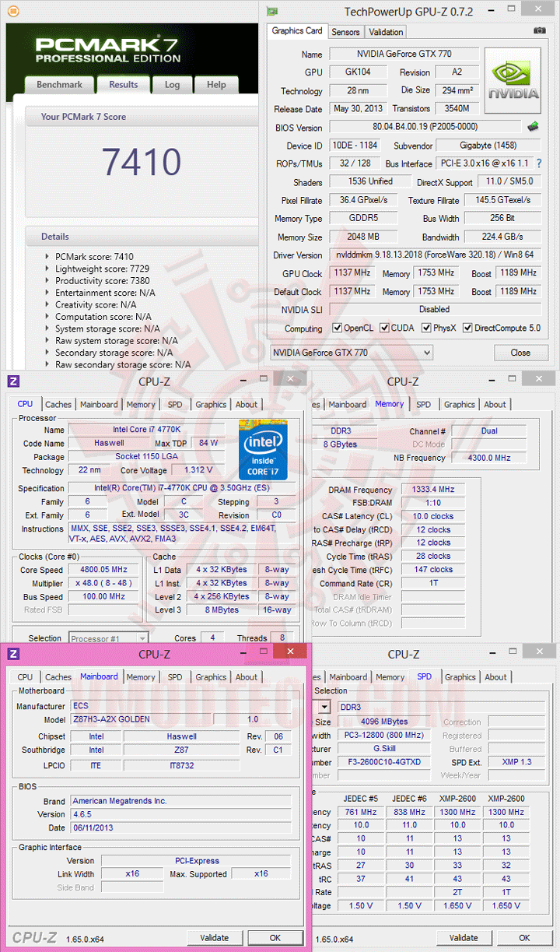Expand the PCMark score: 7410 entry
560x952 pixels.
pos(48,256)
